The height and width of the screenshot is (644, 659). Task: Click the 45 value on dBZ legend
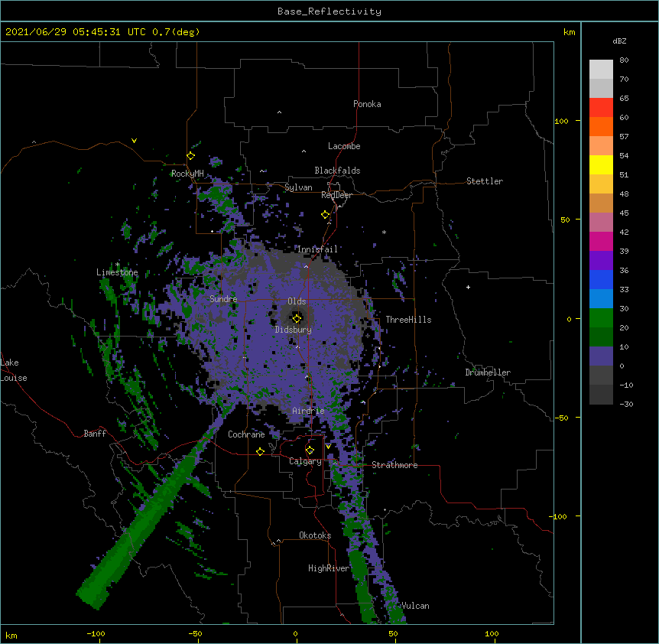(624, 213)
